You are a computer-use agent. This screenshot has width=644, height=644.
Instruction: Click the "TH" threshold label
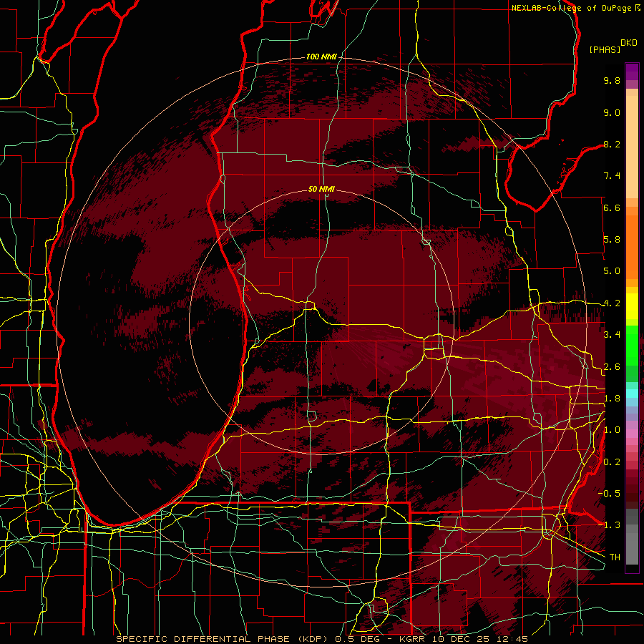click(x=615, y=557)
